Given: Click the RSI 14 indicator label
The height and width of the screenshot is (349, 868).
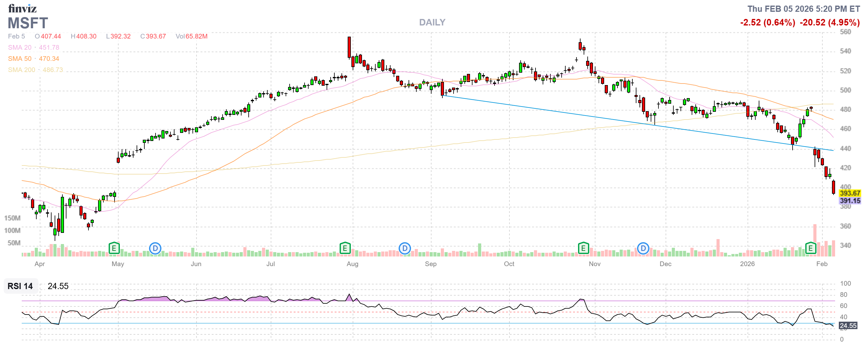Looking at the screenshot, I should click(20, 286).
